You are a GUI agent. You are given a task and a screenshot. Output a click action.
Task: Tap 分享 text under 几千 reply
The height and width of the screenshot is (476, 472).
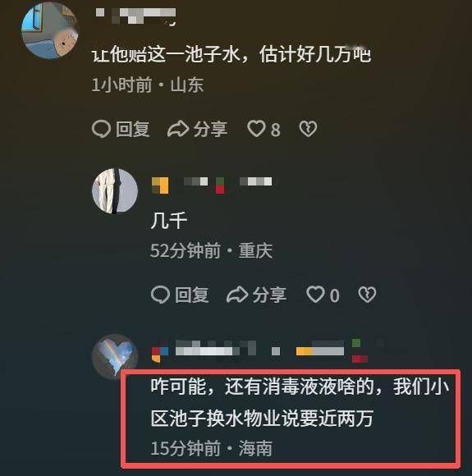[270, 295]
